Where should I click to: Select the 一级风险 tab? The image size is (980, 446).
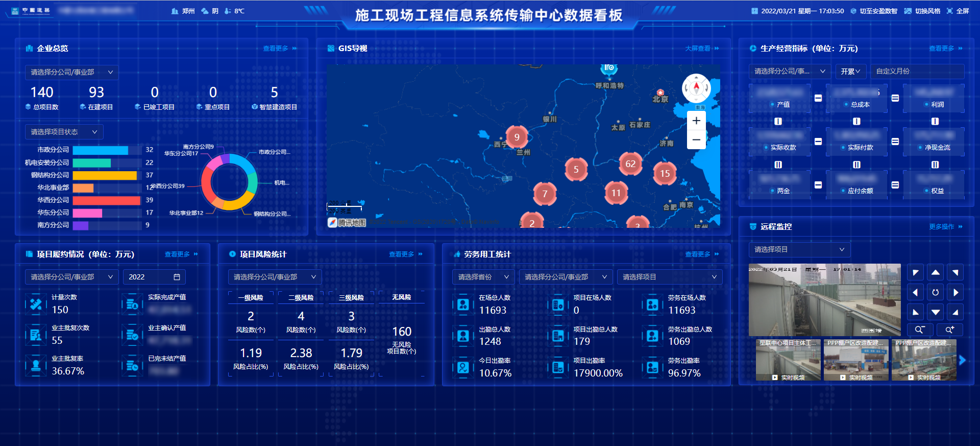click(251, 297)
